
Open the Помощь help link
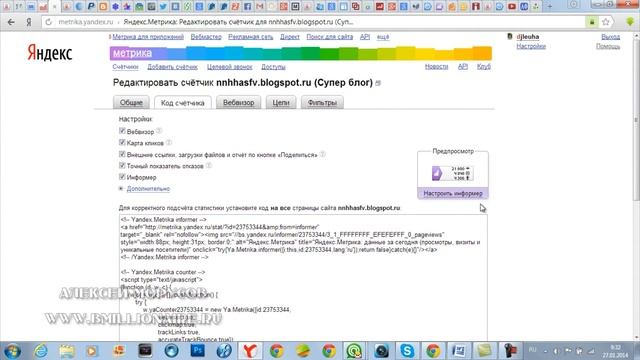tap(608, 46)
